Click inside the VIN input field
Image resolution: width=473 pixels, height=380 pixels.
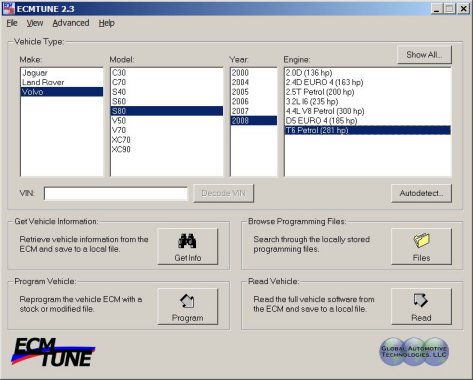[x=116, y=193]
